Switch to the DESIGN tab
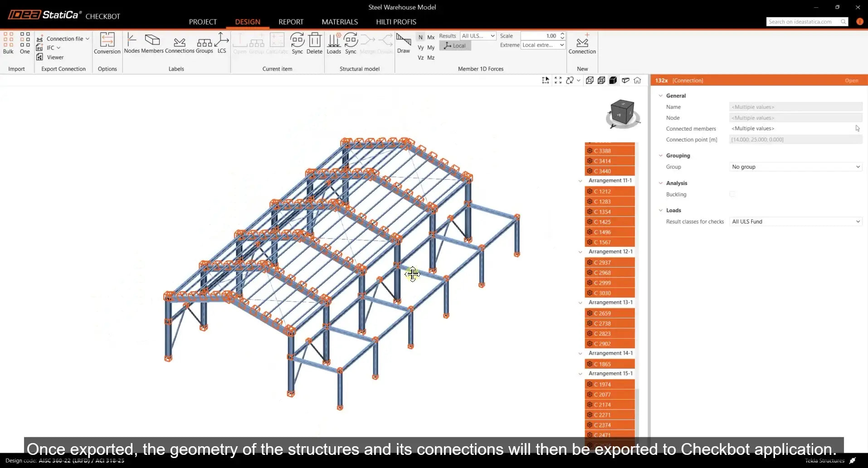This screenshot has height=468, width=868. [x=248, y=22]
